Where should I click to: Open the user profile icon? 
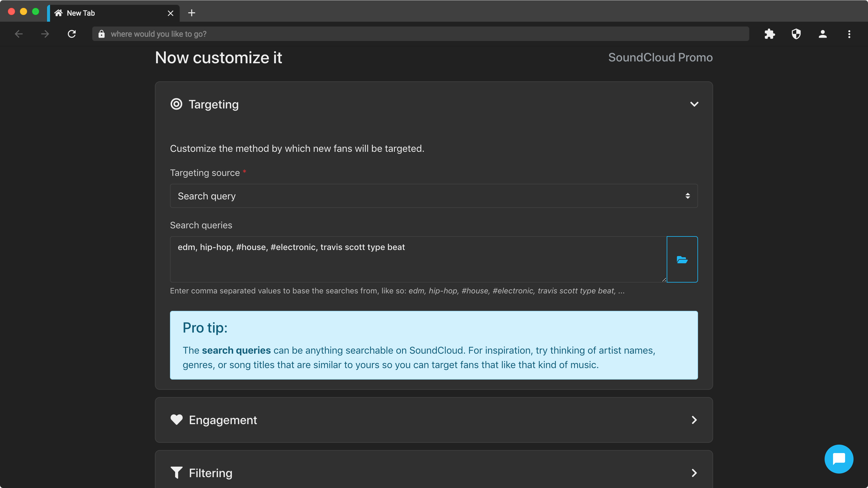(x=822, y=34)
